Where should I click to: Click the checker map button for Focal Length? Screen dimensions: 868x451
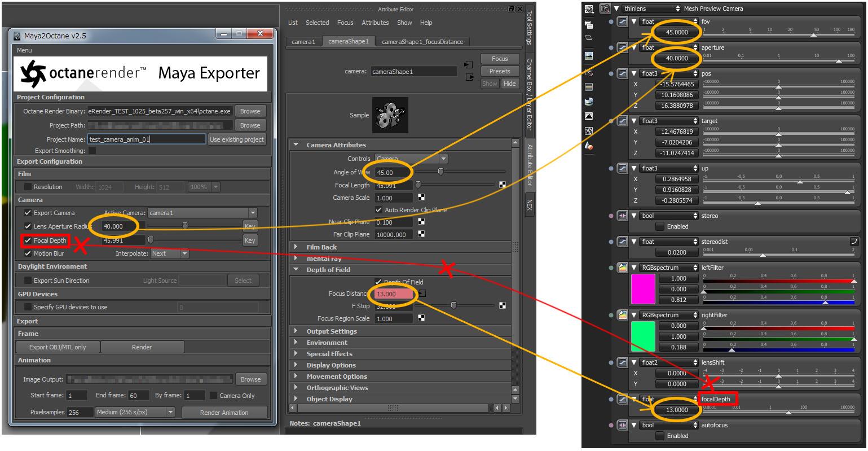503,185
